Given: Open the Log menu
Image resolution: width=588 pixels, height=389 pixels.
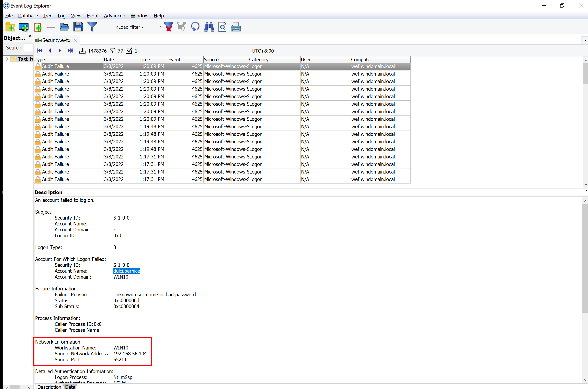Looking at the screenshot, I should pos(62,16).
